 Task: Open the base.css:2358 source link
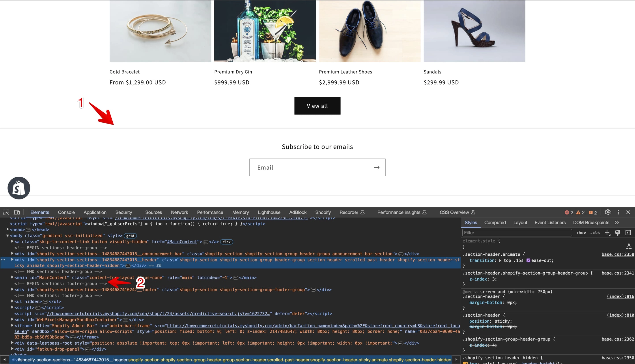(x=618, y=254)
